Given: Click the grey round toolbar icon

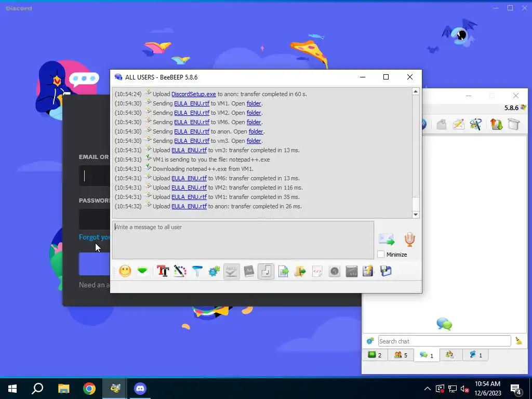Looking at the screenshot, I should coord(335,271).
